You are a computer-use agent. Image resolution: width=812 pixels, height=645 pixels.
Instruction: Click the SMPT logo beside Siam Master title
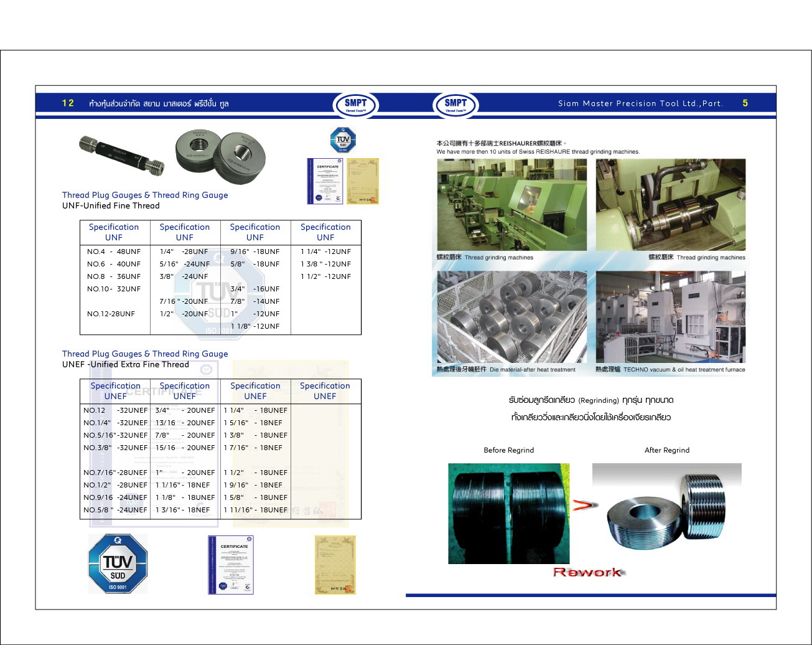[455, 105]
